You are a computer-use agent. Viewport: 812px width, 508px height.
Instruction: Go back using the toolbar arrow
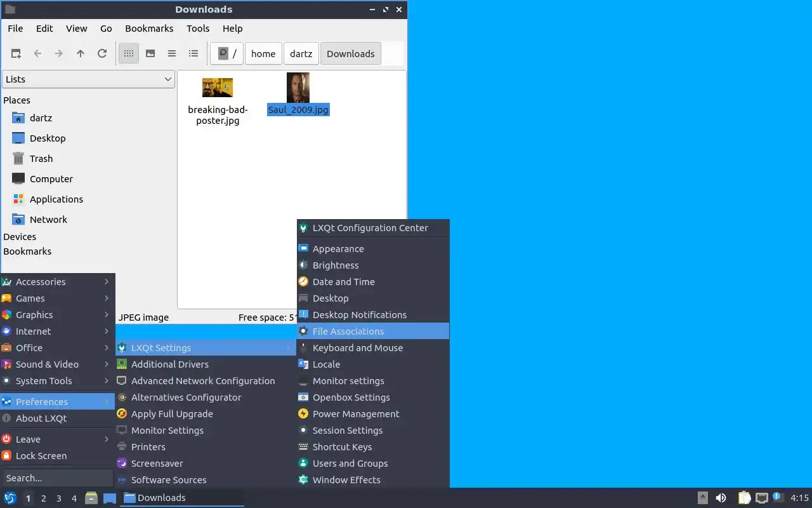pos(37,54)
